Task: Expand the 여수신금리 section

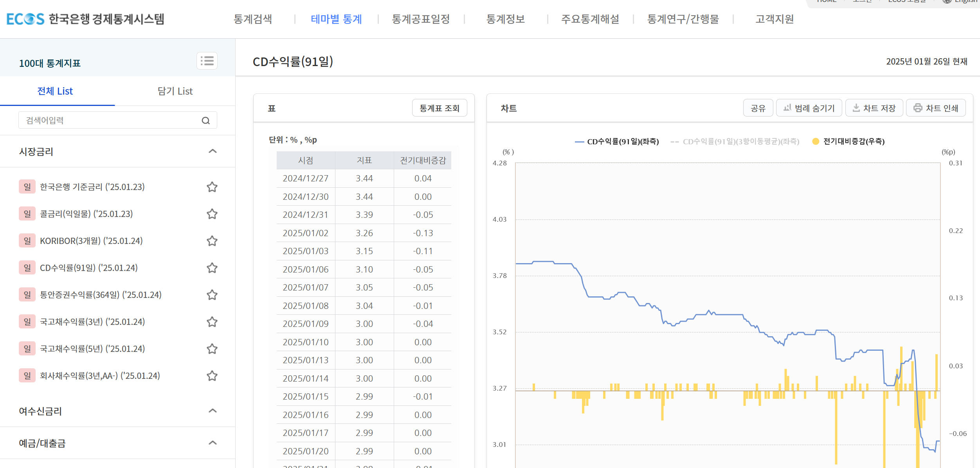Action: point(213,411)
